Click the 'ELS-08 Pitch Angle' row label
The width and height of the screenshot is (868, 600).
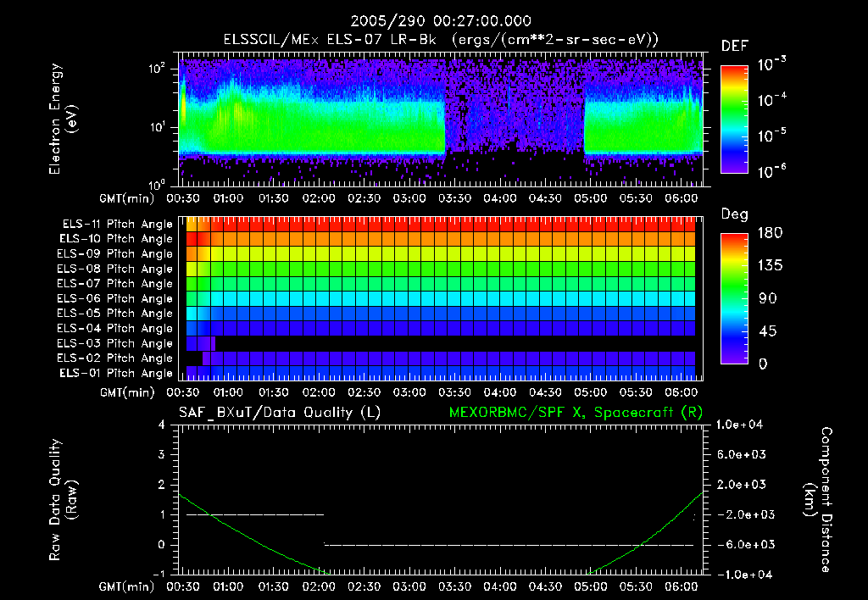coord(115,269)
